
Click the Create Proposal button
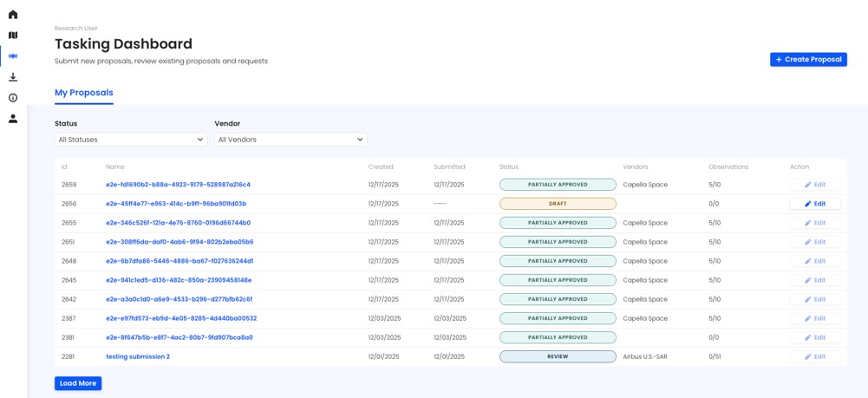click(x=808, y=60)
